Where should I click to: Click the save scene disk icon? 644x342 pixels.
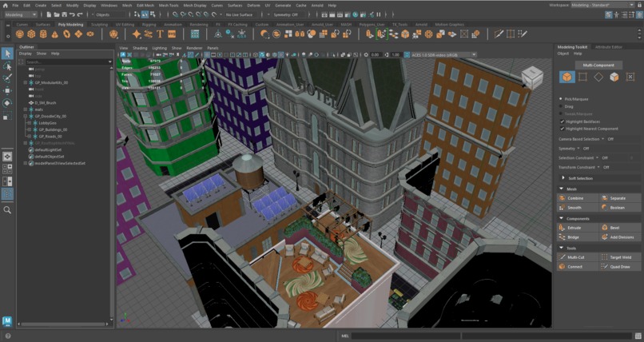(65, 14)
